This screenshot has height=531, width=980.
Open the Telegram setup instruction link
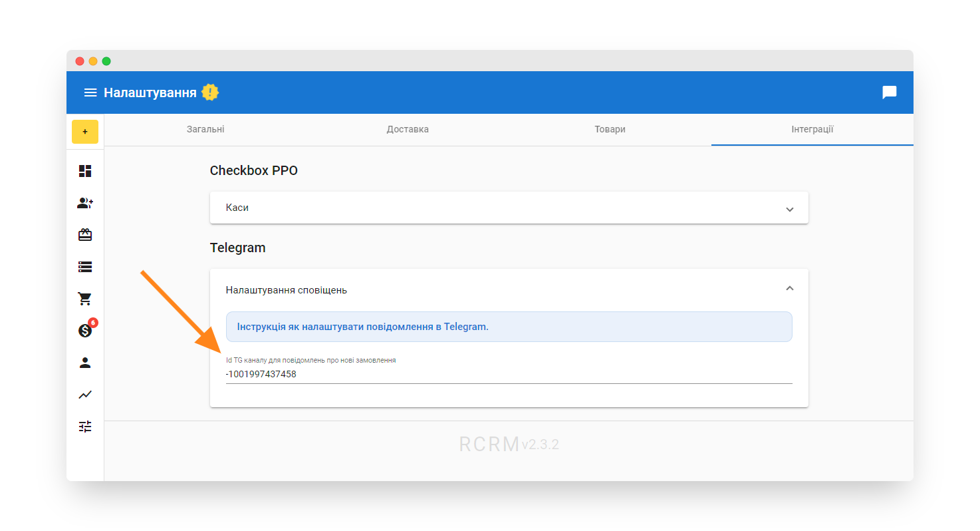point(362,327)
